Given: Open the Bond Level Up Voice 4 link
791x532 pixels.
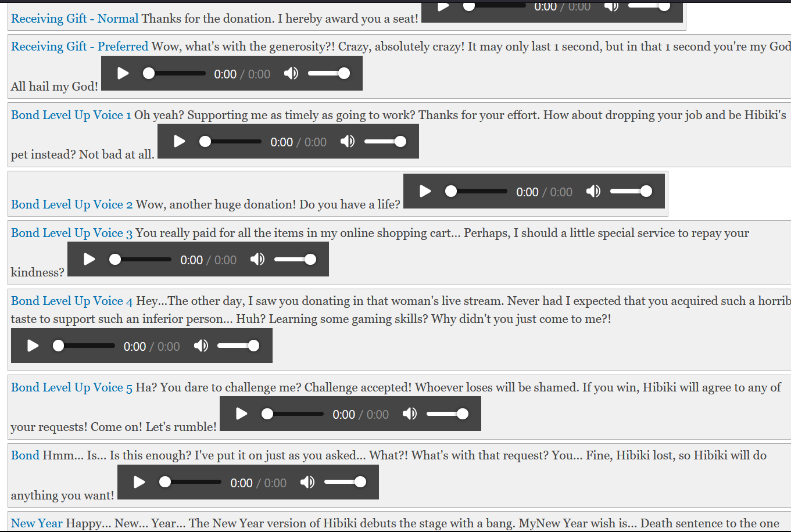Looking at the screenshot, I should (x=71, y=301).
